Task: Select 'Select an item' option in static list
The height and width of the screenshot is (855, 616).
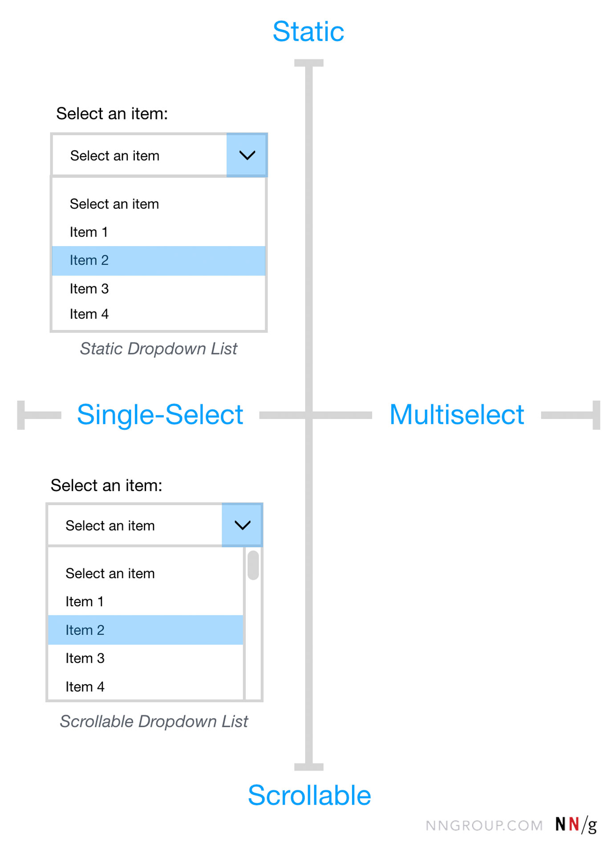Action: [x=114, y=204]
